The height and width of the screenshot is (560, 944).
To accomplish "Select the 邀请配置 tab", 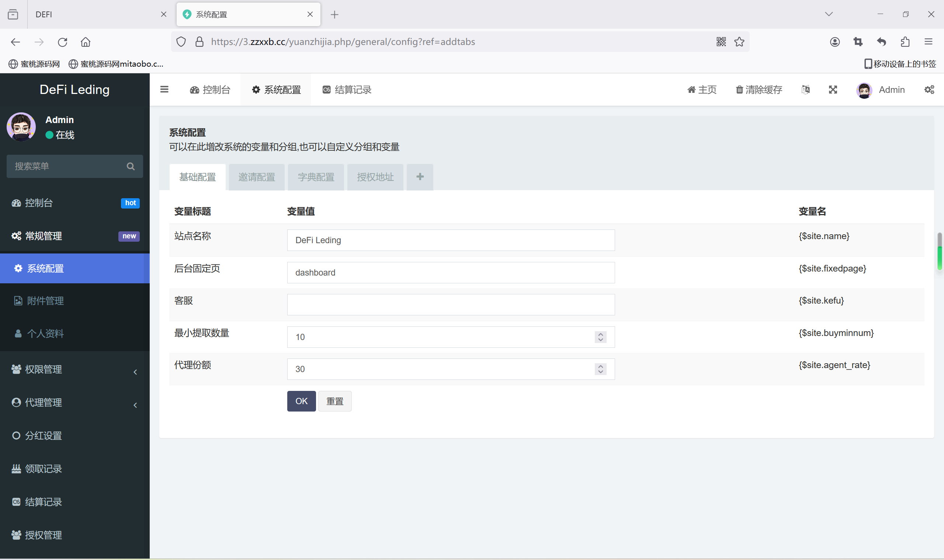I will [x=256, y=177].
